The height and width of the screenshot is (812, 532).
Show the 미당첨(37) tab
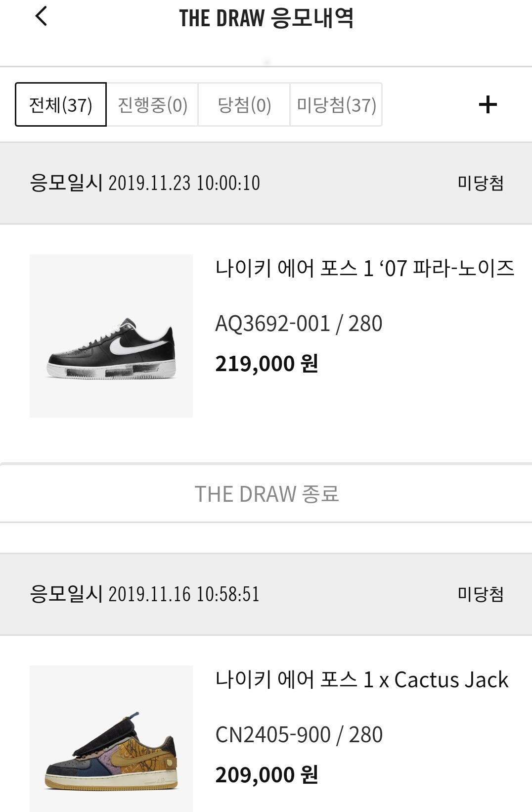click(x=336, y=104)
